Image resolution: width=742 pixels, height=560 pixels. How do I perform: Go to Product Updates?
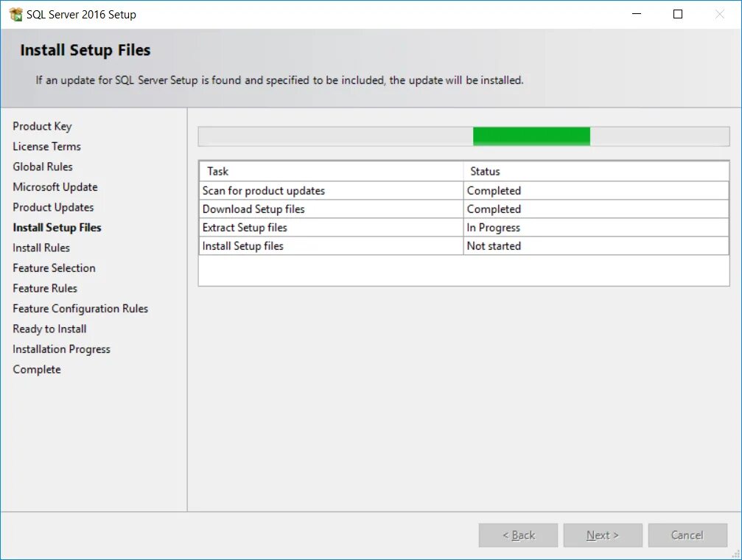(x=52, y=207)
